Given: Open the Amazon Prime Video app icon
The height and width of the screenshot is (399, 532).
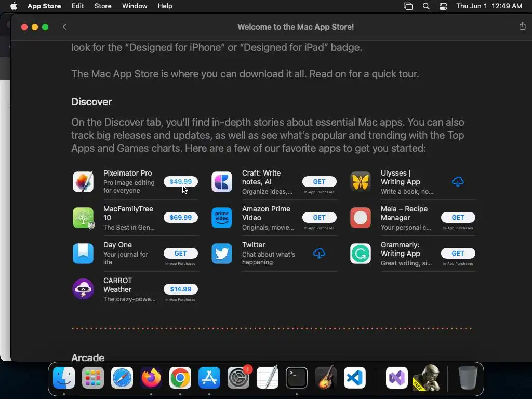Looking at the screenshot, I should 222,218.
